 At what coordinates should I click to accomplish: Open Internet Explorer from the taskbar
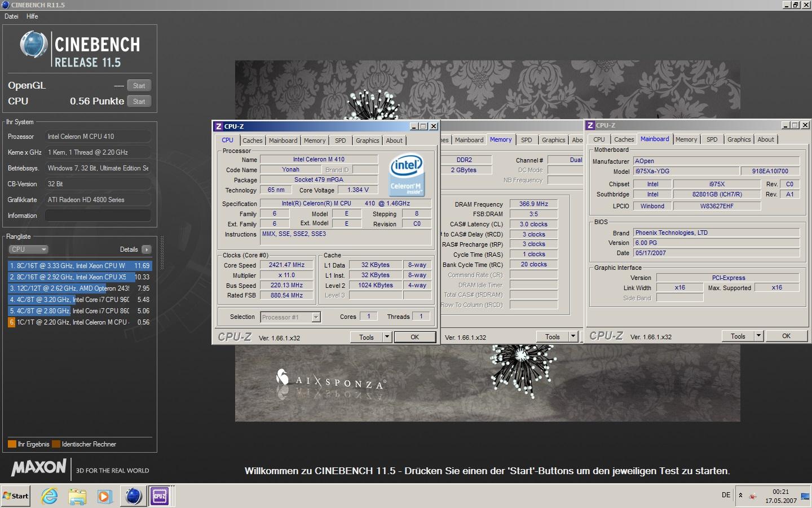[50, 496]
